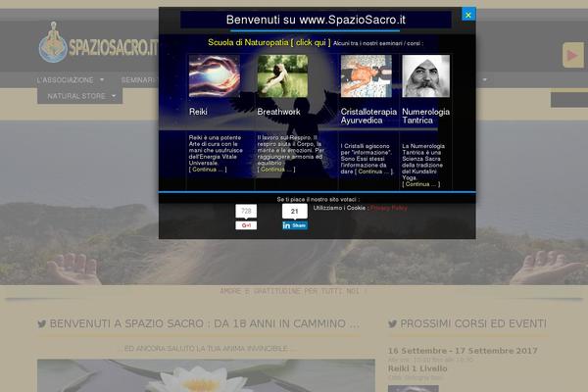The height and width of the screenshot is (392, 588).
Task: Click Prossimi Corsi ed Eventi heading
Action: point(473,323)
